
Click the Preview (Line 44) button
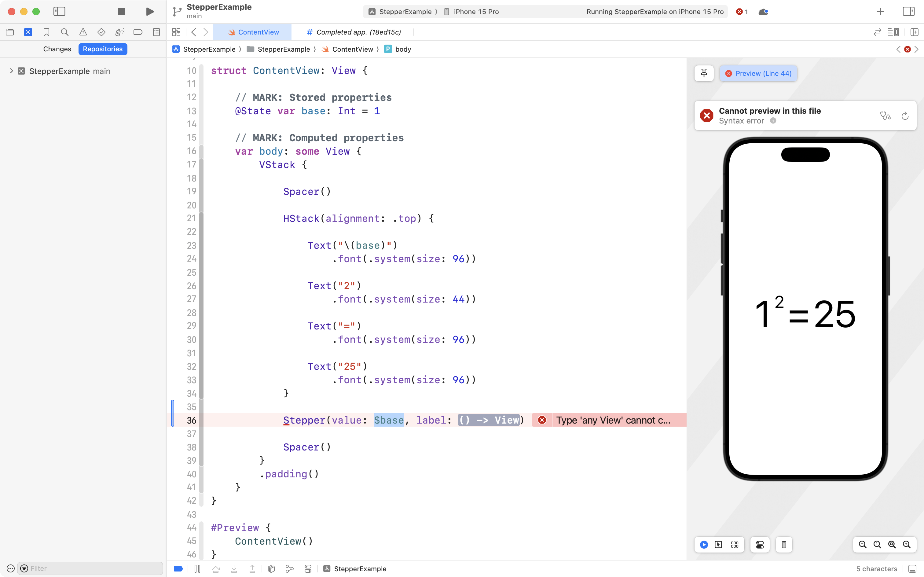(758, 73)
